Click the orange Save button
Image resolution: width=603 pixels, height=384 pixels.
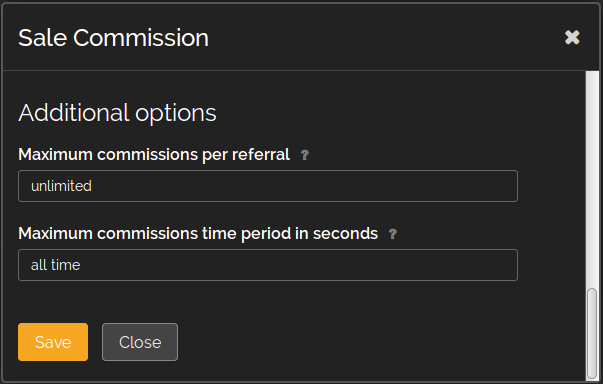53,342
